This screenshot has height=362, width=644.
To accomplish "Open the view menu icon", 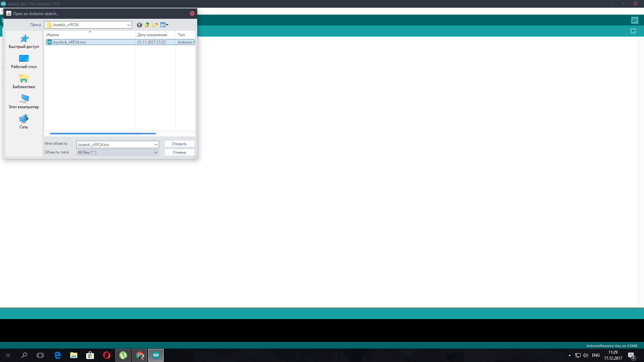I will pyautogui.click(x=164, y=25).
